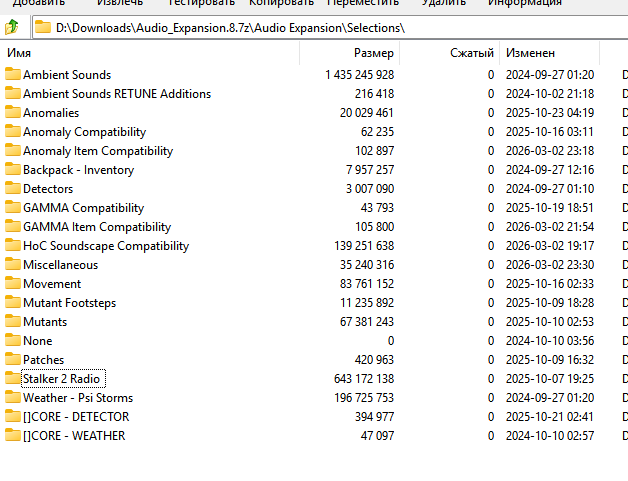The image size is (628, 481).
Task: Select the Mutant Footsteps folder icon
Action: coord(13,302)
